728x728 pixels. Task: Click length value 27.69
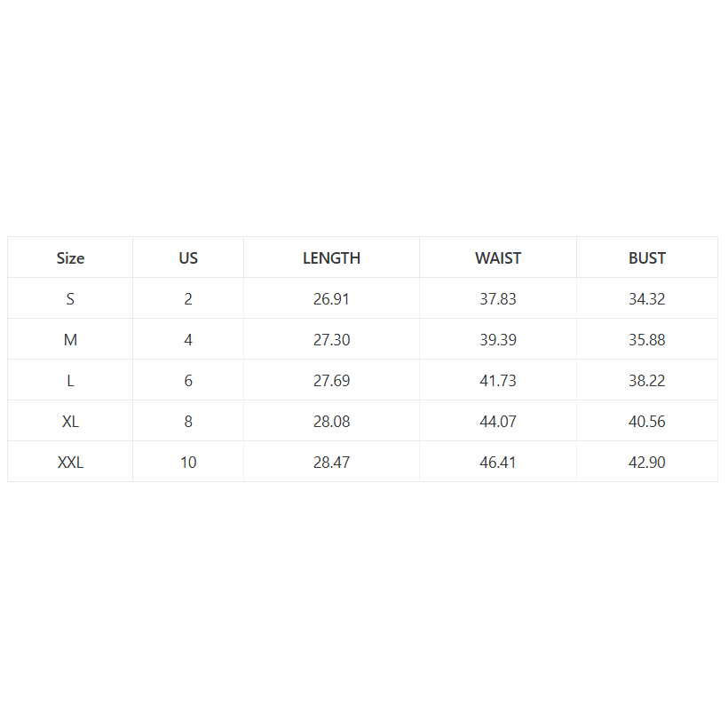click(x=331, y=380)
